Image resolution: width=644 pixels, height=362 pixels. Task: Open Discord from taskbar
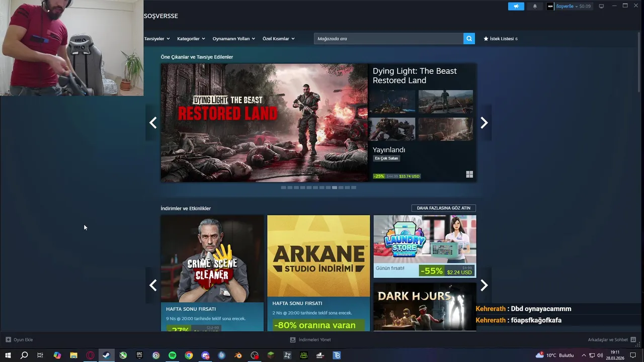(205, 355)
